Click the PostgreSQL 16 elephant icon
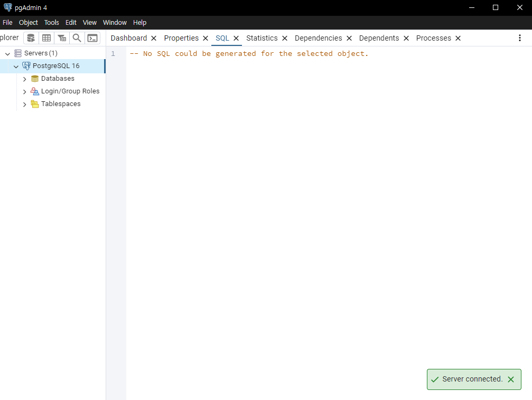This screenshot has height=400, width=532. pyautogui.click(x=26, y=66)
